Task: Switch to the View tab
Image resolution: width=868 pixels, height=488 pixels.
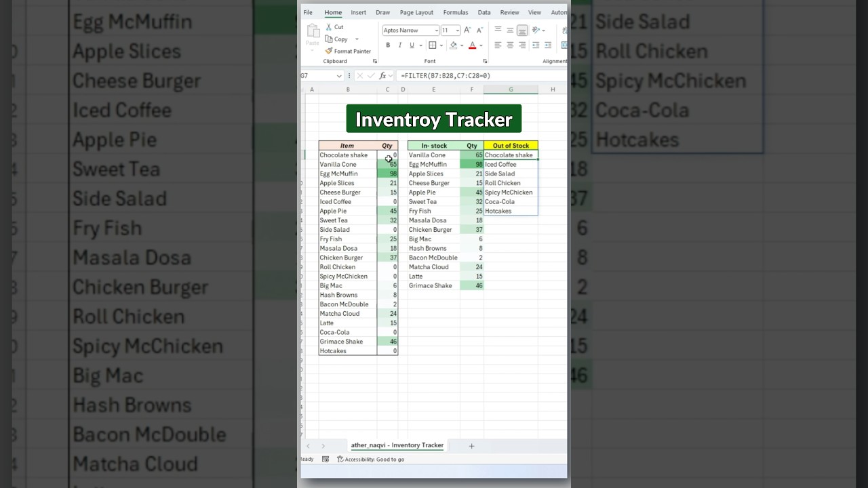Action: (535, 12)
